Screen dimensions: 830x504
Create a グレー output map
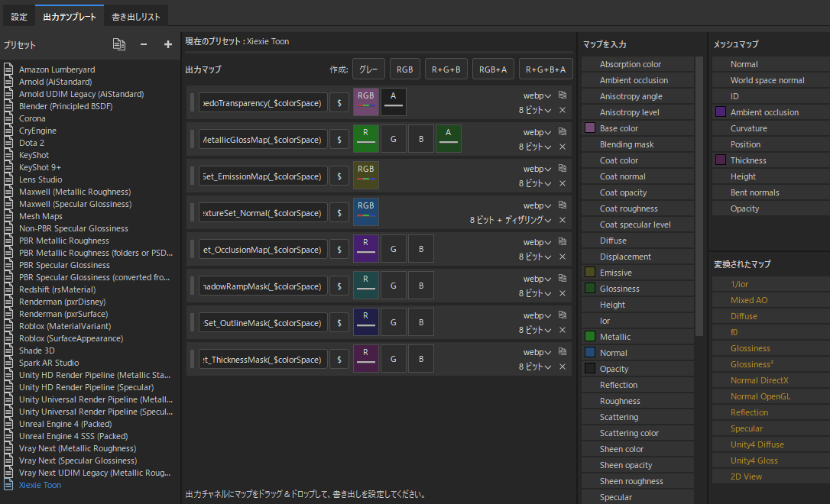[368, 69]
